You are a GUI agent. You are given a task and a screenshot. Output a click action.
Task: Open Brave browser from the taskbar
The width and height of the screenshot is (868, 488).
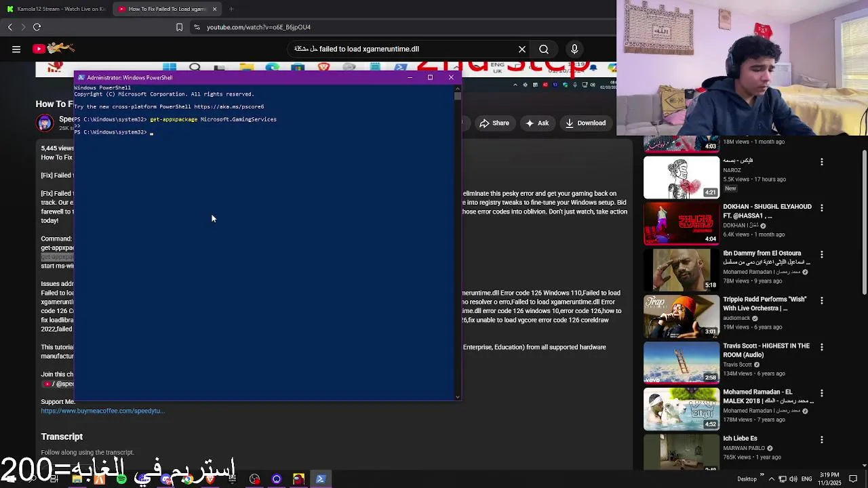coord(210,479)
